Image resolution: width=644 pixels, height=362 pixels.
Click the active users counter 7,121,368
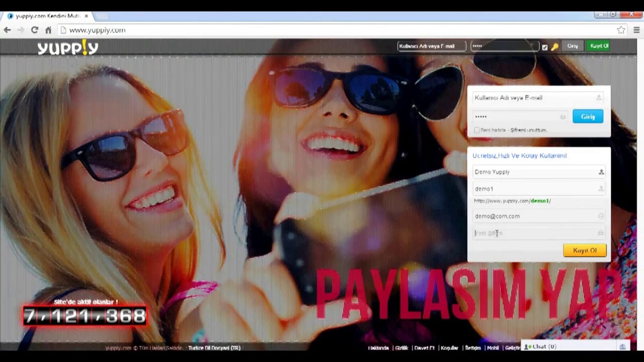point(85,316)
